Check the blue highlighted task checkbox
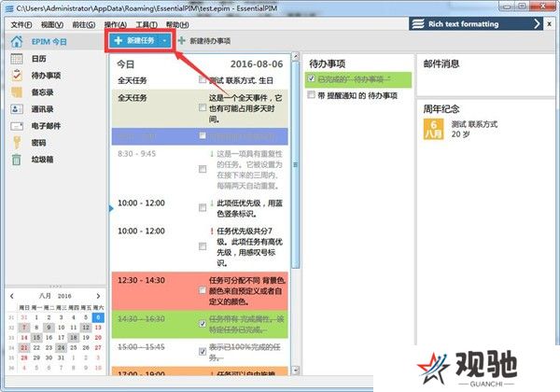 point(203,135)
